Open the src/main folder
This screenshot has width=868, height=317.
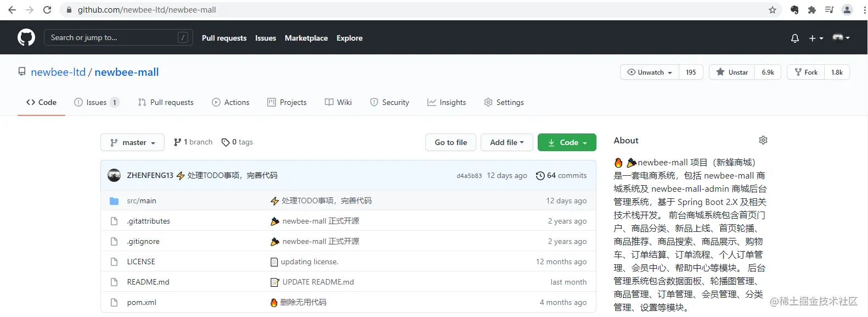(x=142, y=201)
